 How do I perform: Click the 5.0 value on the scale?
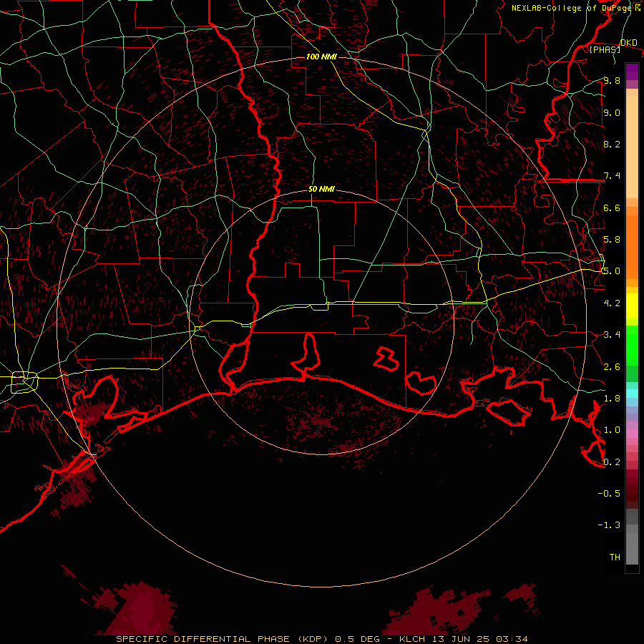click(x=612, y=271)
